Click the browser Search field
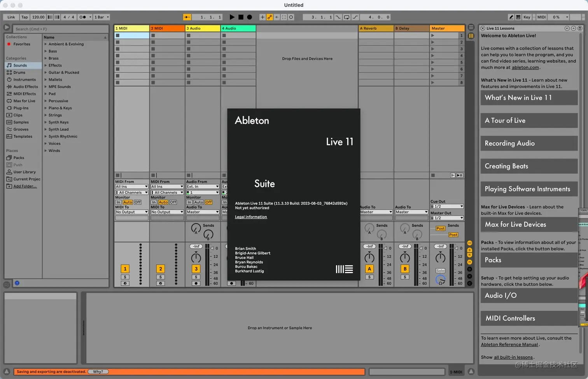This screenshot has width=588, height=379. 61,29
